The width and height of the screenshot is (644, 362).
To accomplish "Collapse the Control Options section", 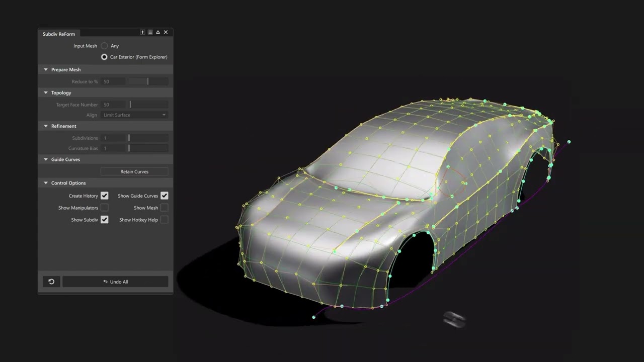I will point(46,183).
